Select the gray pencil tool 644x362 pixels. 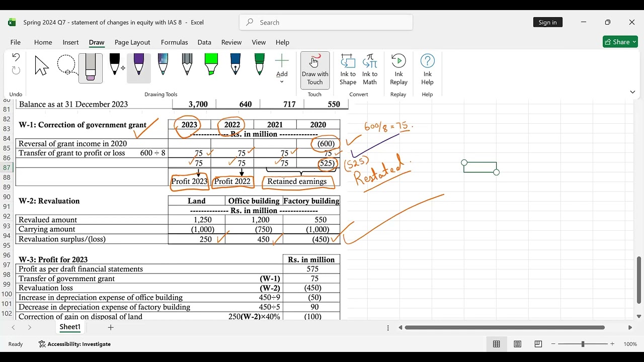187,65
